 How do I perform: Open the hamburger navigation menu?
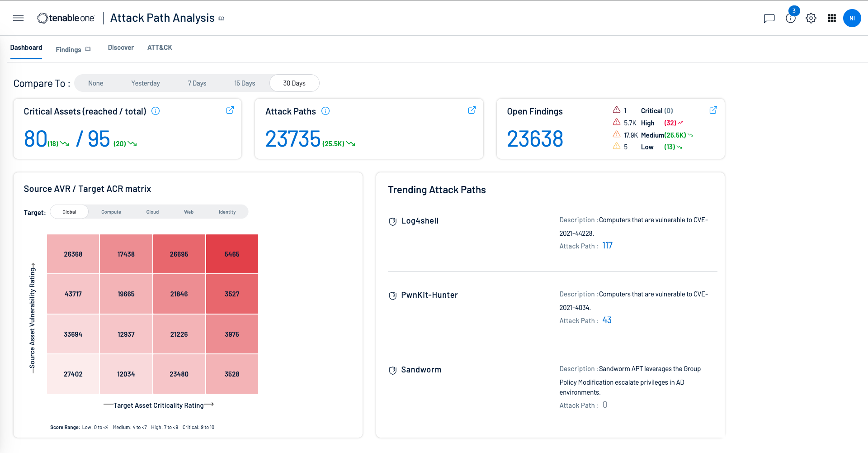coord(18,18)
